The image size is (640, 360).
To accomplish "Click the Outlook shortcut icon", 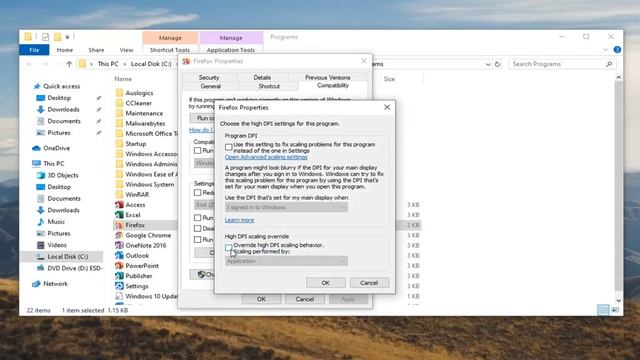I will (119, 256).
